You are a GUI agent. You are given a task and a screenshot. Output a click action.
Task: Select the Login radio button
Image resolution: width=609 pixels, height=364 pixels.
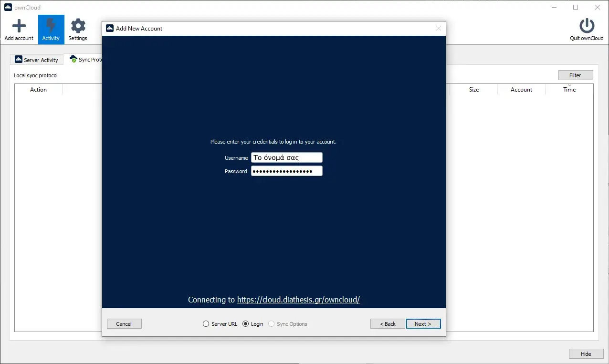coord(246,324)
